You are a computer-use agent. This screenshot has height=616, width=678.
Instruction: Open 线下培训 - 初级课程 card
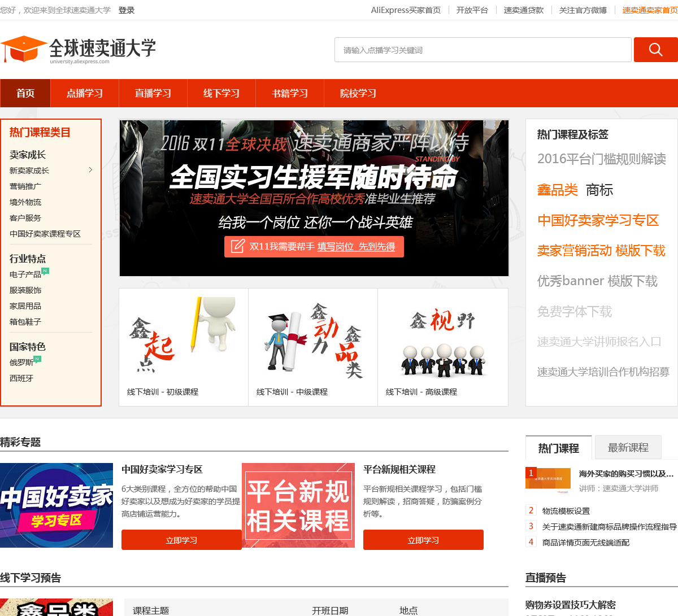[184, 347]
